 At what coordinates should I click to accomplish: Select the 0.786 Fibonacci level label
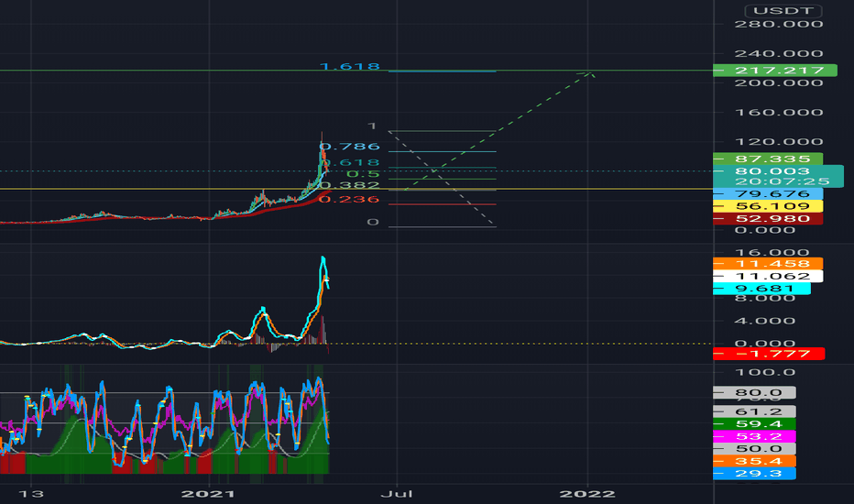pos(350,147)
